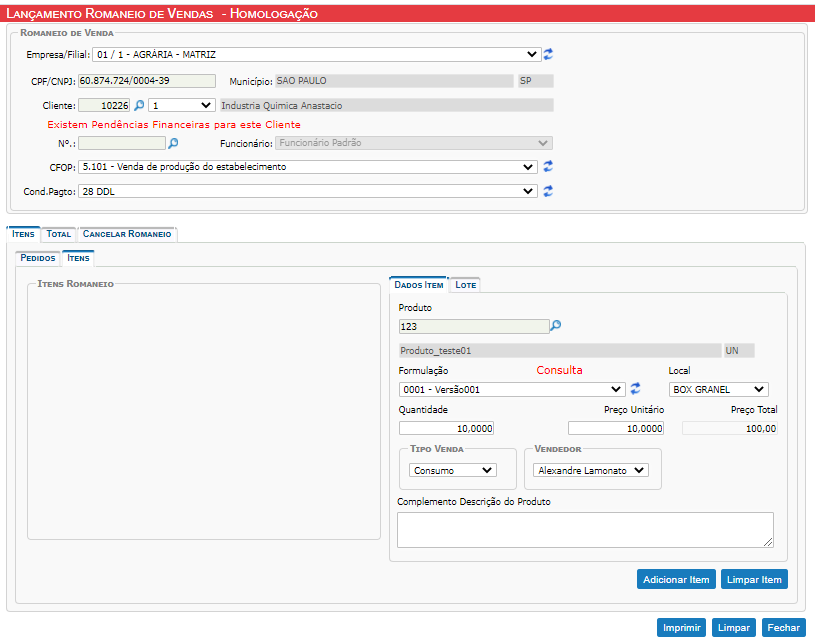Refresh the CFOP list icon

(548, 166)
